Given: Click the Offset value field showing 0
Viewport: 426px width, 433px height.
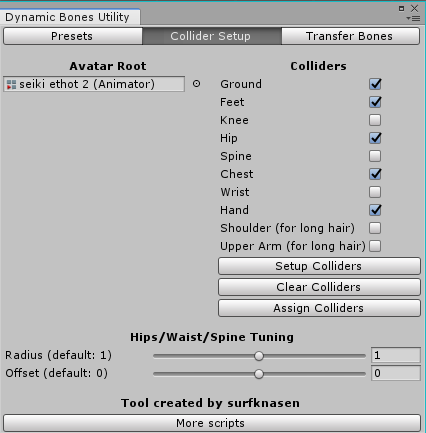Looking at the screenshot, I should 396,373.
